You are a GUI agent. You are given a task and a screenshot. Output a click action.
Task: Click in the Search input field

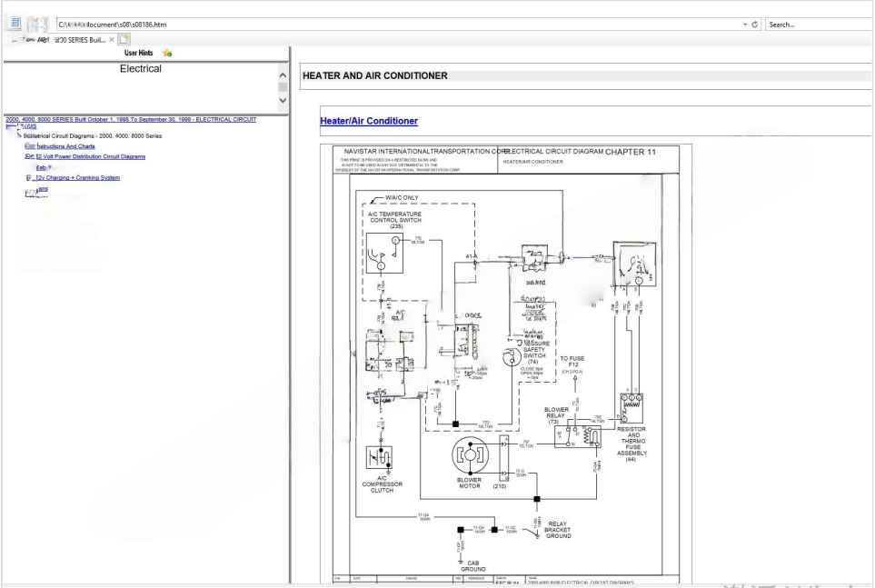click(x=818, y=25)
